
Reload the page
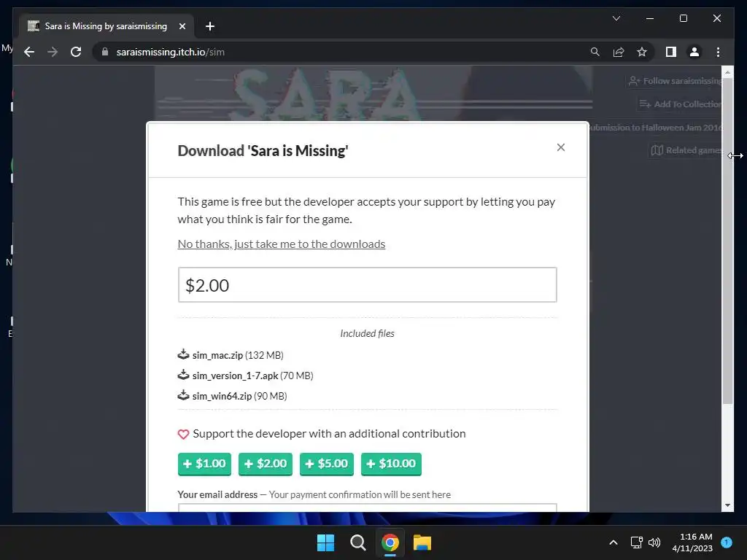click(x=76, y=52)
